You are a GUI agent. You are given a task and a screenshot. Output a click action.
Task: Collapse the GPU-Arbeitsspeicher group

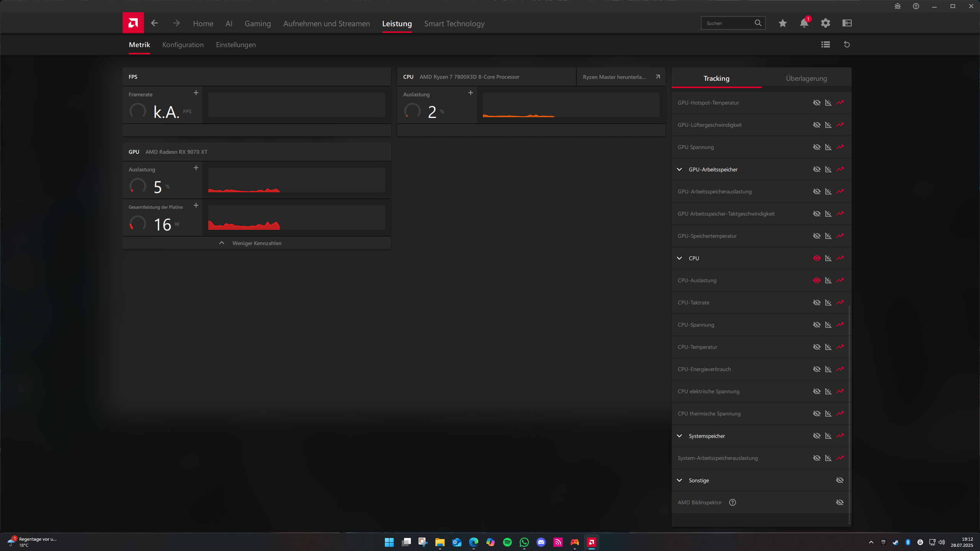click(x=679, y=169)
